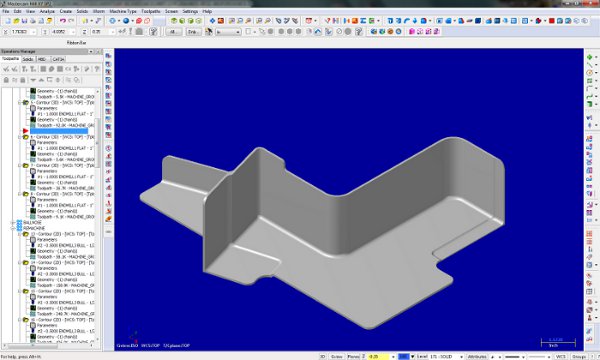This screenshot has width=600, height=360.
Task: Click the Attributes button in status bar
Action: (477, 357)
